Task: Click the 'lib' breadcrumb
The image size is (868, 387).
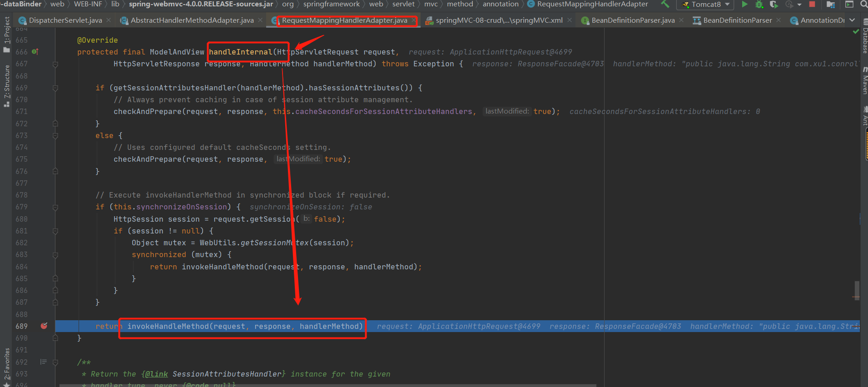Action: tap(115, 4)
